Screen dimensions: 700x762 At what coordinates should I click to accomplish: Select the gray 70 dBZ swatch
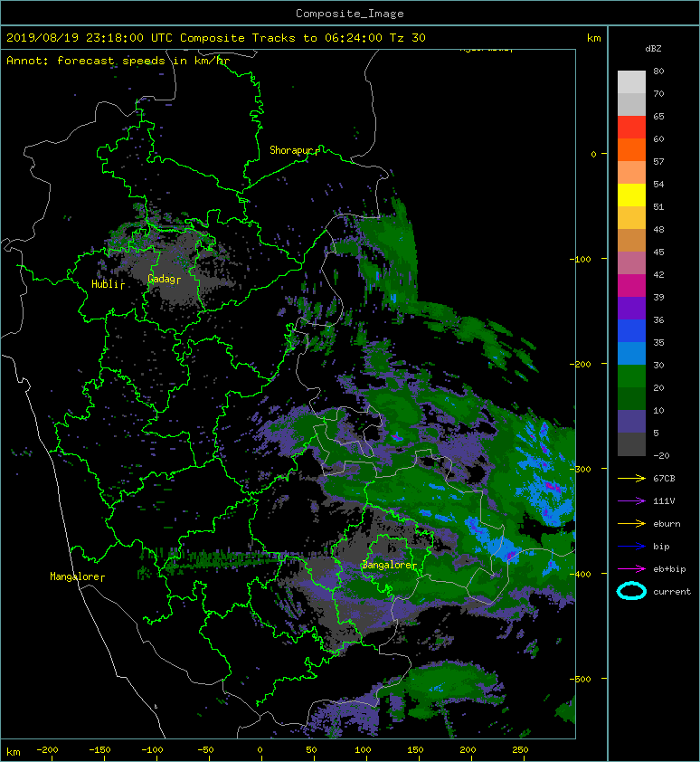click(x=631, y=104)
